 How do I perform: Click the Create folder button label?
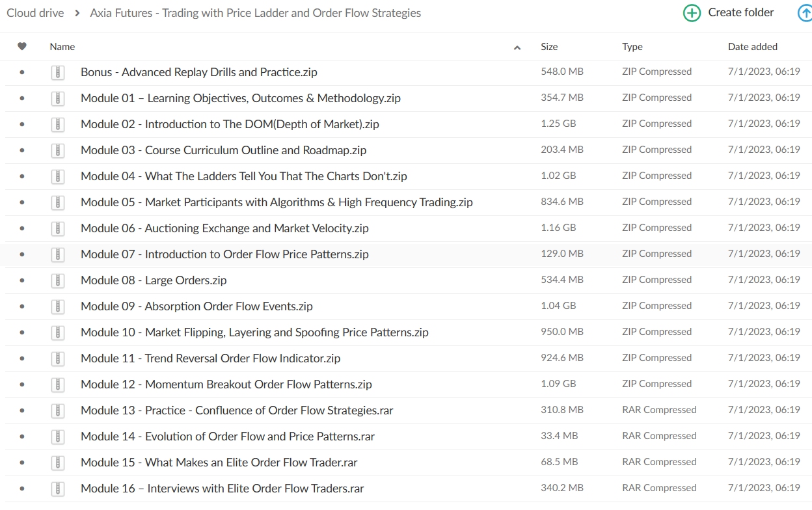click(741, 13)
